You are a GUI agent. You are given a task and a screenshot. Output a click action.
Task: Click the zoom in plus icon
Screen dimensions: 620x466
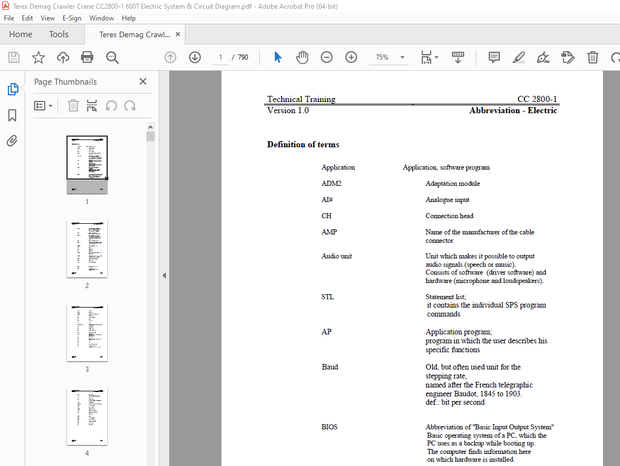pos(351,58)
